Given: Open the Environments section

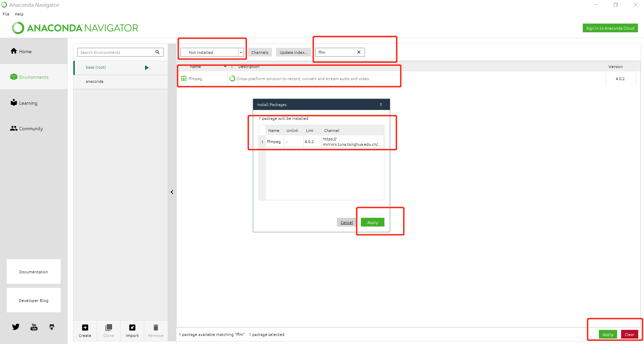Looking at the screenshot, I should click(34, 77).
